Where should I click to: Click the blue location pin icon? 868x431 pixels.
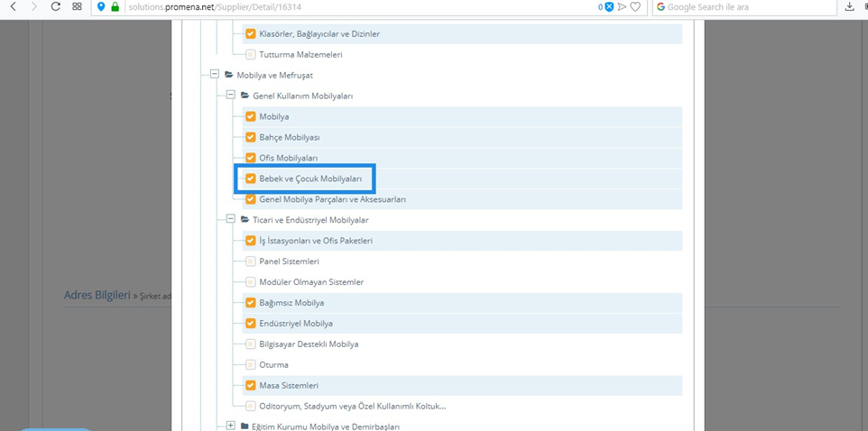(x=101, y=7)
